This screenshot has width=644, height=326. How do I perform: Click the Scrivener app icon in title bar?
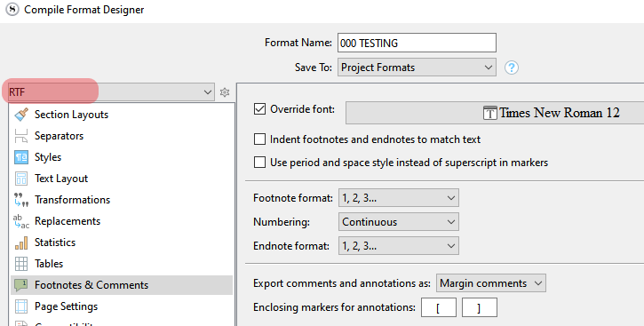[x=12, y=10]
